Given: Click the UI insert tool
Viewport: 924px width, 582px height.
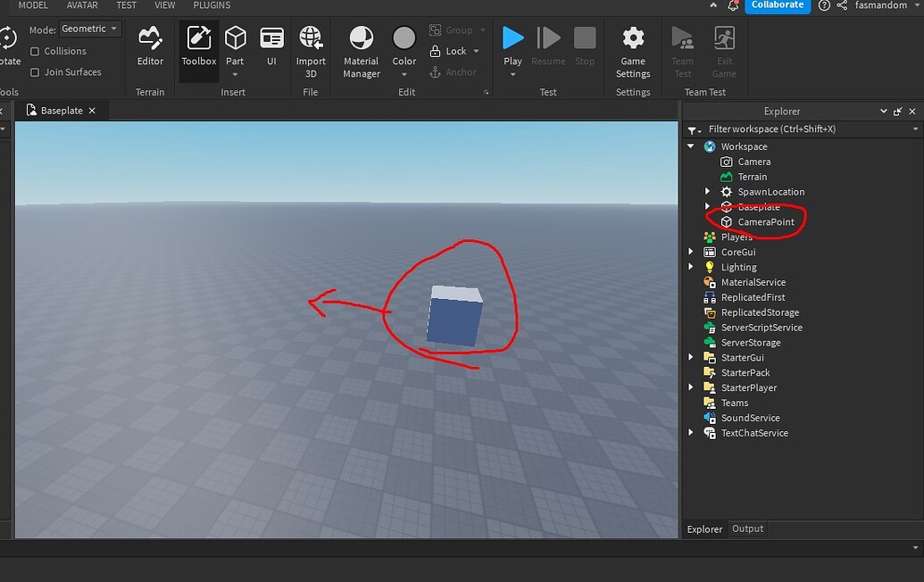Looking at the screenshot, I should point(271,45).
